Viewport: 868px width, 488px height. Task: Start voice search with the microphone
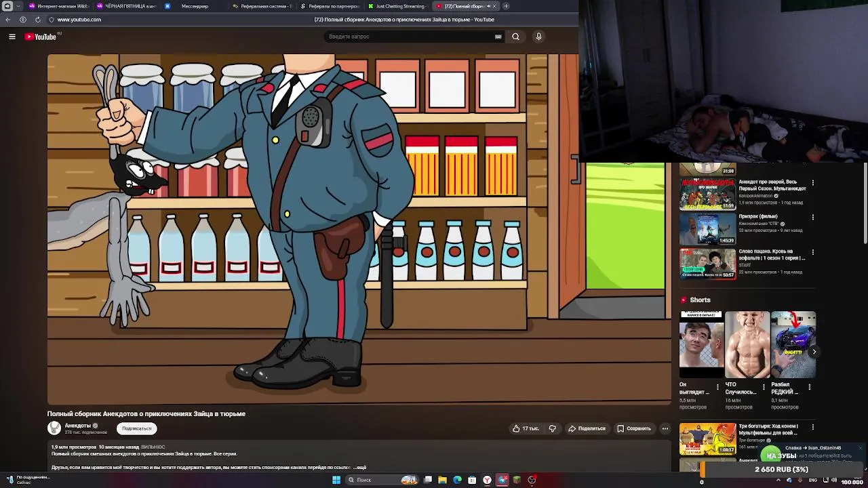tap(538, 37)
